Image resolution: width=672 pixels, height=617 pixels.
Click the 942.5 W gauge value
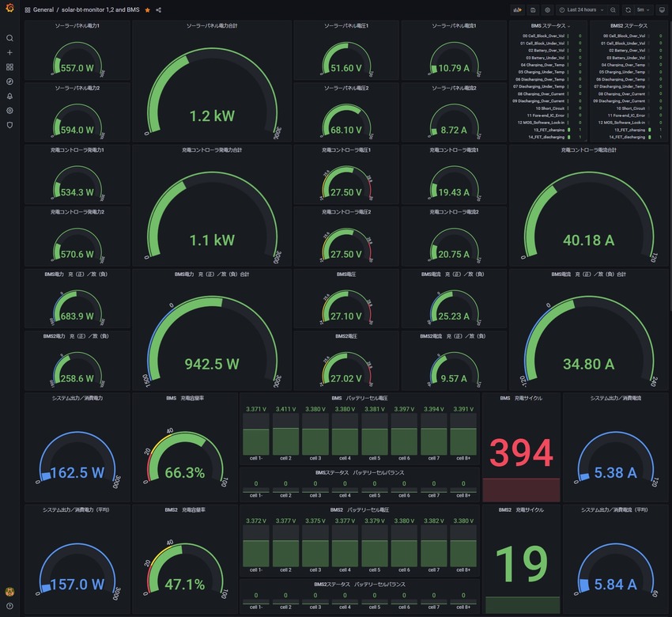(212, 364)
